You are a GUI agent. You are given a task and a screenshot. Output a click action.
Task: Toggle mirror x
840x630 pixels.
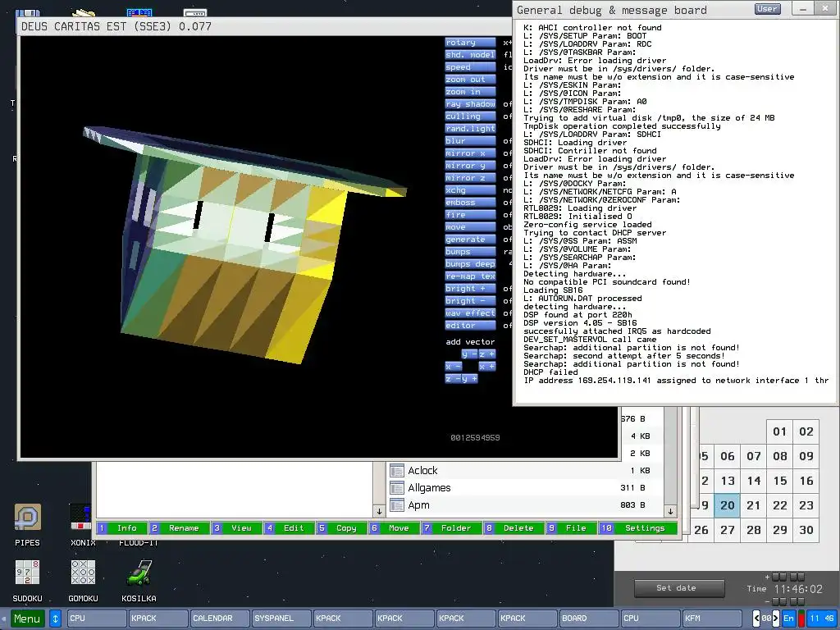point(470,153)
